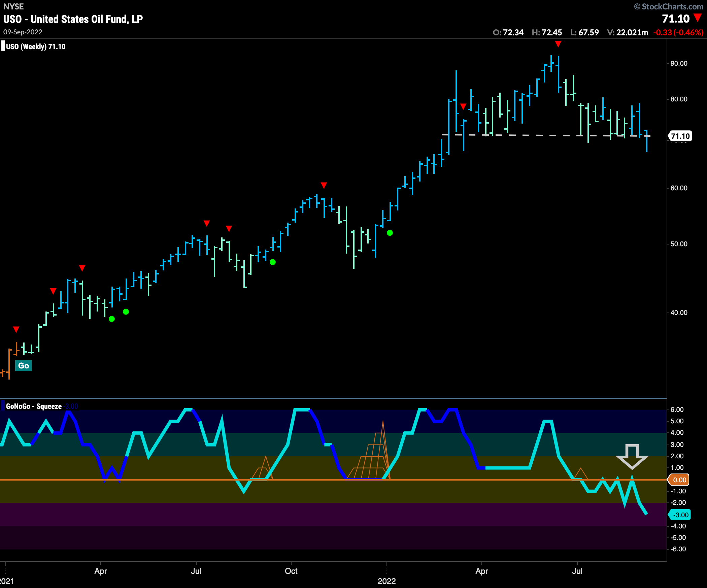Click the 60.00 price axis label
Screen dimensions: 707x588
[679, 188]
